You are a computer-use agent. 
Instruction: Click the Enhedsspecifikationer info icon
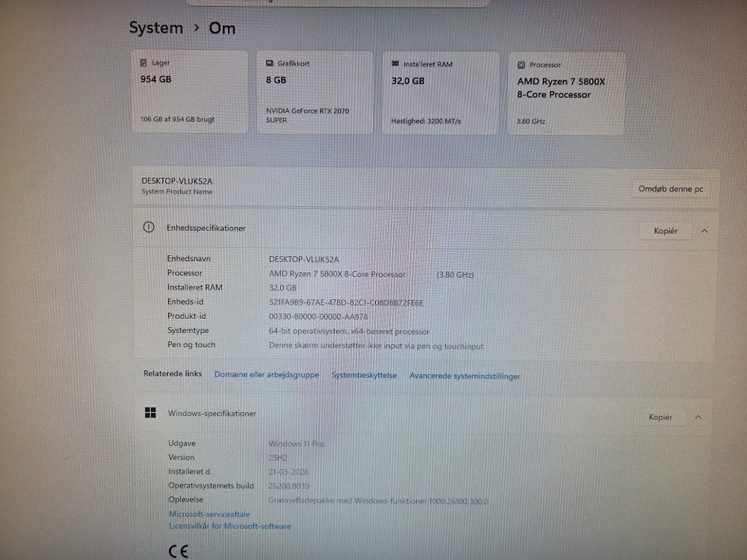(x=149, y=227)
